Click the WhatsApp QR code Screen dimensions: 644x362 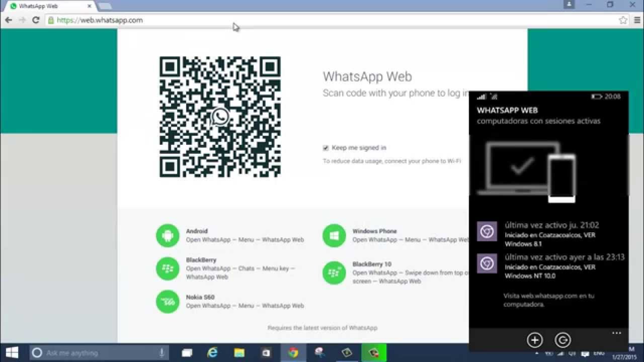coord(220,117)
